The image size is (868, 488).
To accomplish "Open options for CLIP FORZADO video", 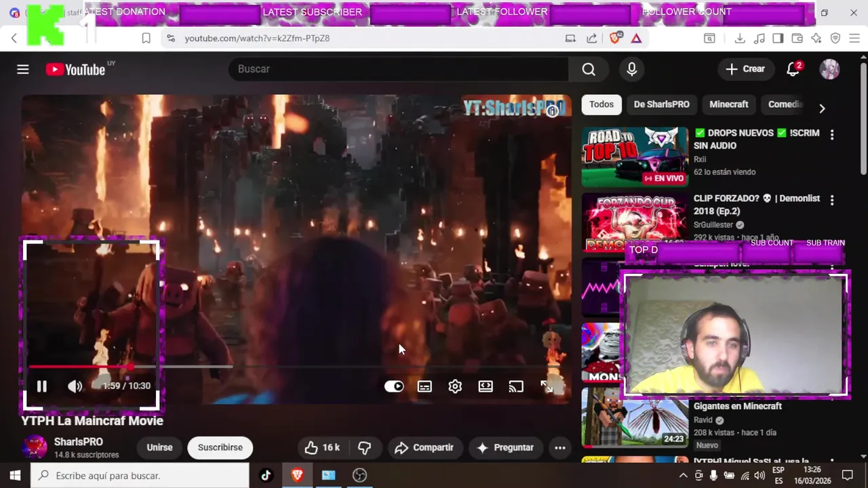I will click(832, 200).
